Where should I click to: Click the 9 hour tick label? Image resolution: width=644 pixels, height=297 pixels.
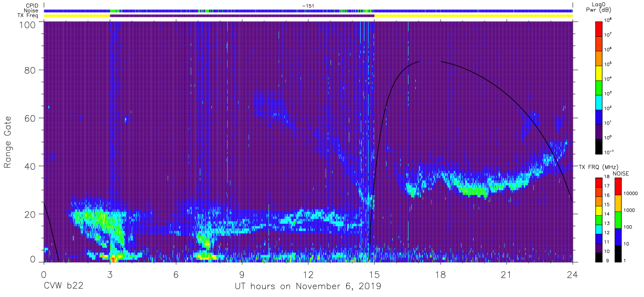point(242,274)
